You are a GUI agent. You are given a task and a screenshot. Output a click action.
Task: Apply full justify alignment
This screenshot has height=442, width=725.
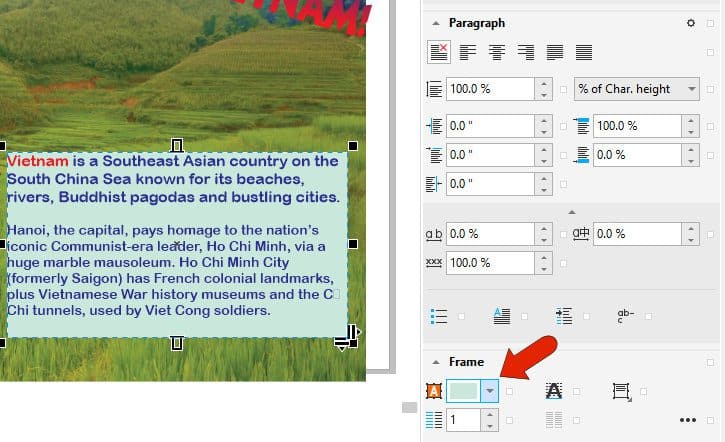[x=555, y=52]
